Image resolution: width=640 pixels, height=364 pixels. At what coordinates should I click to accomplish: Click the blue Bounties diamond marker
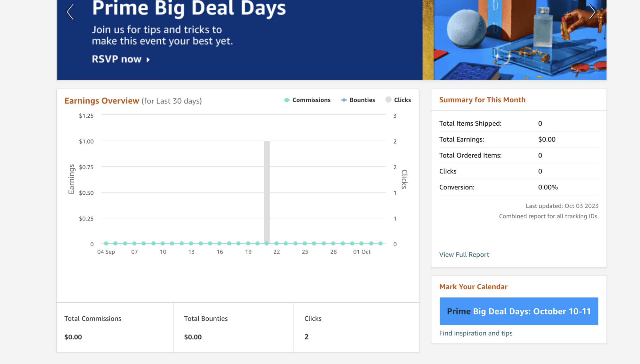[x=344, y=100]
